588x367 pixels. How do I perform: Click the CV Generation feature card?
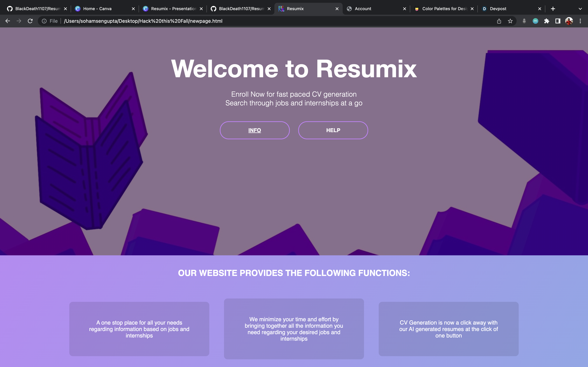[449, 329]
